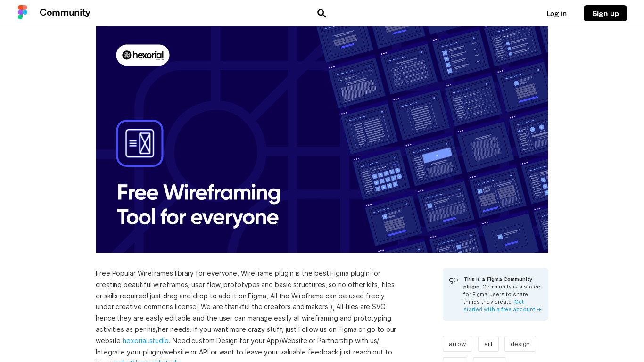This screenshot has width=644, height=362.
Task: Click the Log in button
Action: click(x=556, y=13)
